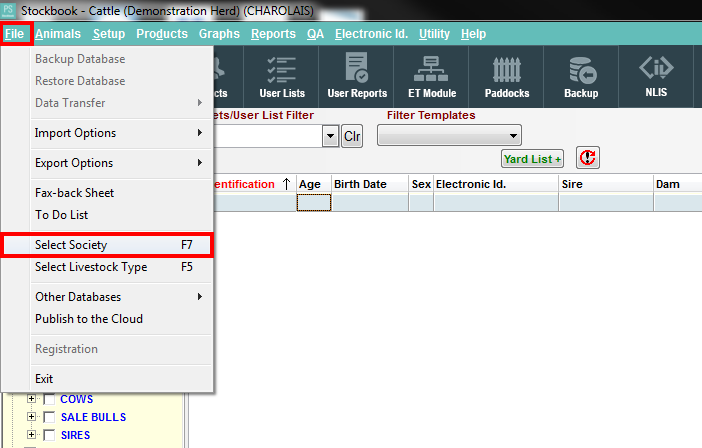Open the Electronic Id. menu
The width and height of the screenshot is (702, 448).
pyautogui.click(x=372, y=34)
